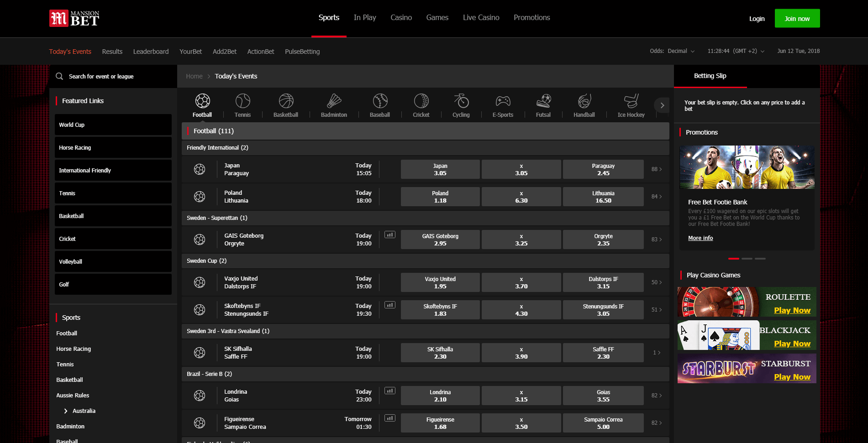Image resolution: width=868 pixels, height=443 pixels.
Task: Click football icon beside Poland Lithuania
Action: click(x=200, y=197)
